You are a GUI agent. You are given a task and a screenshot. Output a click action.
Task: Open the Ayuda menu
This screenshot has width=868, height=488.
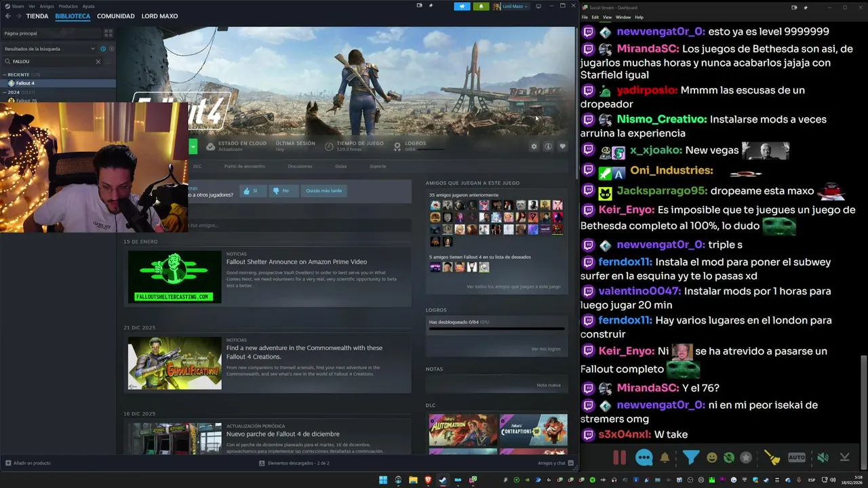tap(89, 6)
